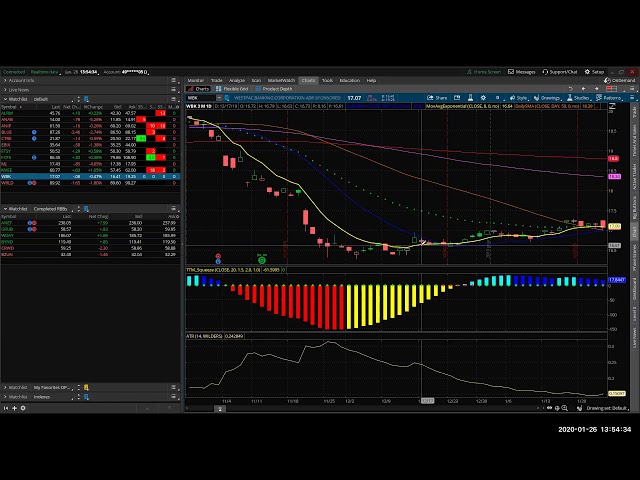Click the chart settings gear icon
The width and height of the screenshot is (640, 480).
[x=483, y=98]
